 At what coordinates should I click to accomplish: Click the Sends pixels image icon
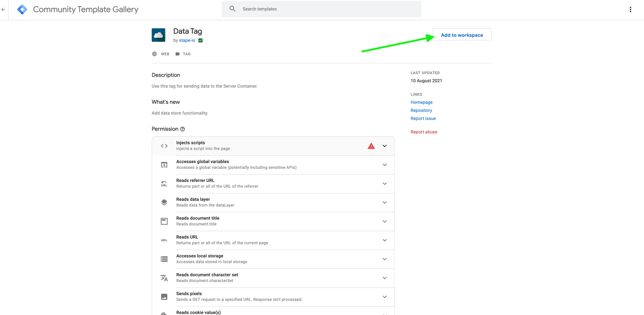coord(164,297)
